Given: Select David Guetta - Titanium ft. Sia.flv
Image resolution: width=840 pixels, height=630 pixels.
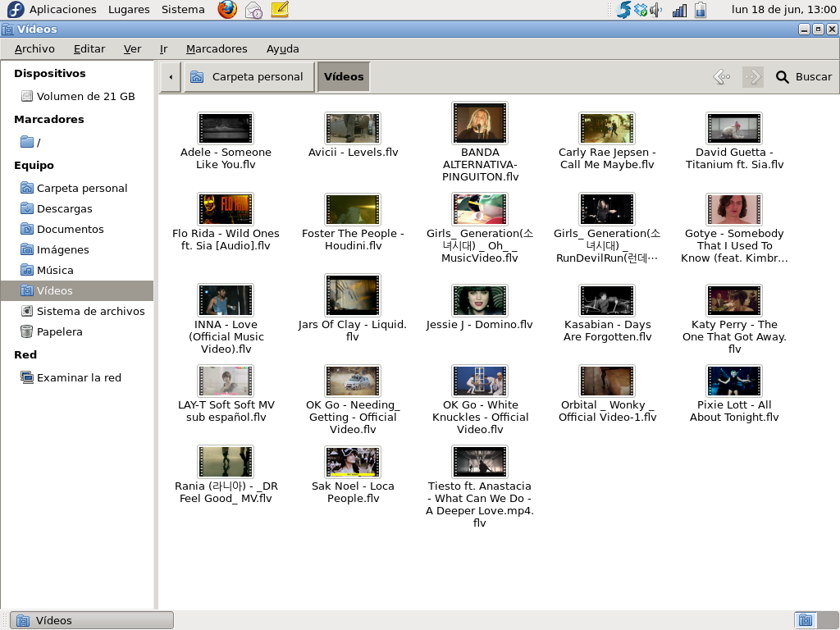Looking at the screenshot, I should 734,129.
